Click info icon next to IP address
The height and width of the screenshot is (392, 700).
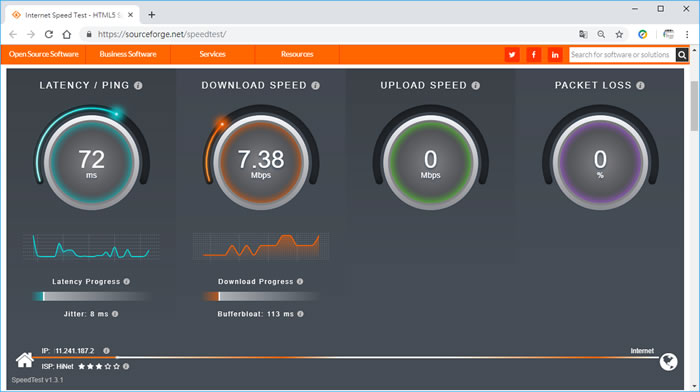point(106,350)
